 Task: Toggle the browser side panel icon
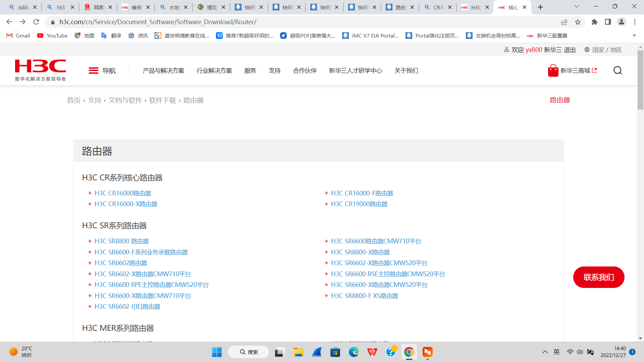coord(608,22)
